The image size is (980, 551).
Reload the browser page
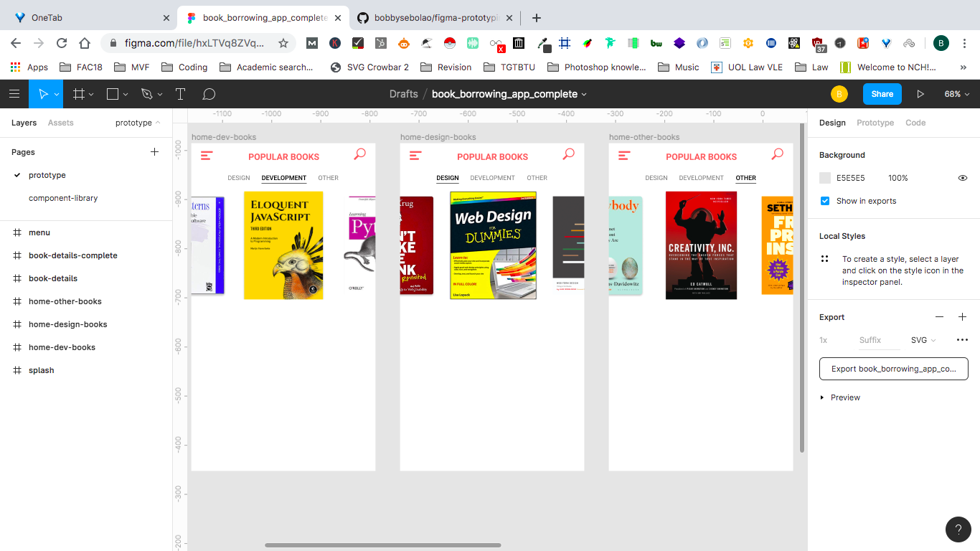coord(62,43)
